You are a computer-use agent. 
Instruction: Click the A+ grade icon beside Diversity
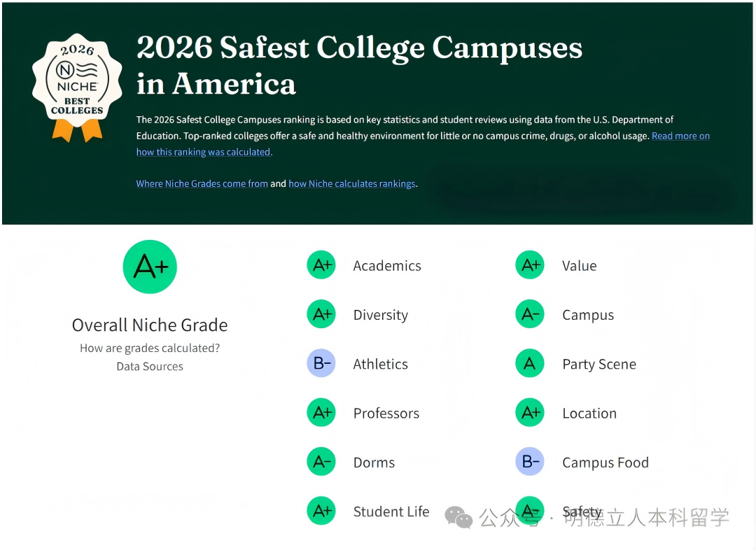(321, 315)
